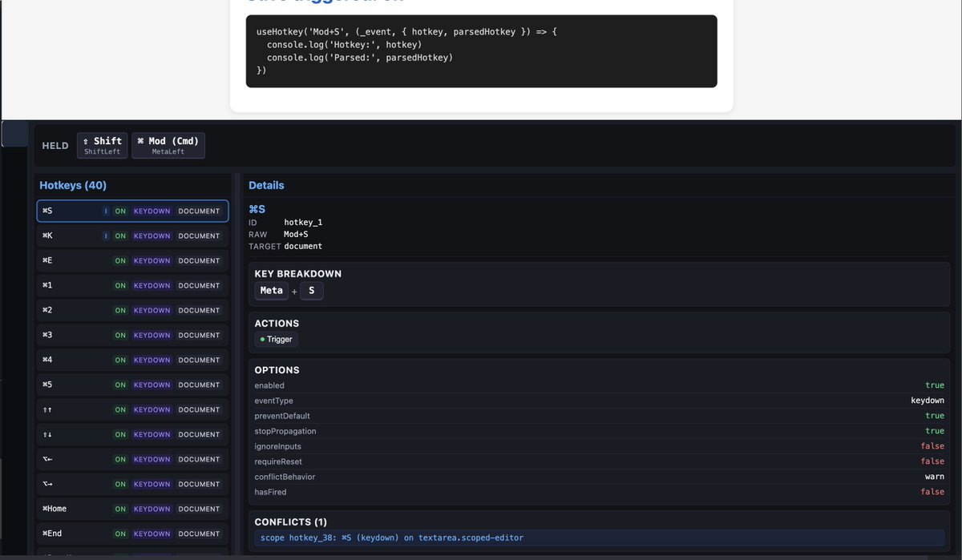Select the ⌘Home hotkey row

(x=132, y=509)
